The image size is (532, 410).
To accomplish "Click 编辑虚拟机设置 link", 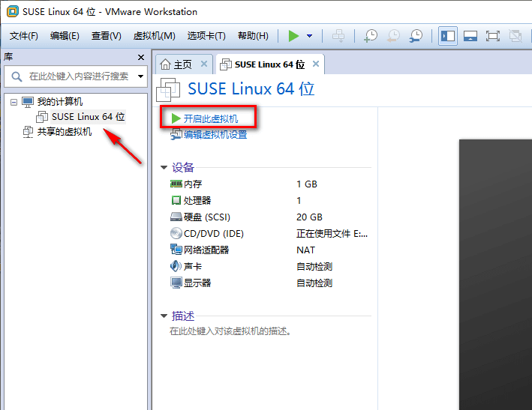I will click(x=215, y=135).
